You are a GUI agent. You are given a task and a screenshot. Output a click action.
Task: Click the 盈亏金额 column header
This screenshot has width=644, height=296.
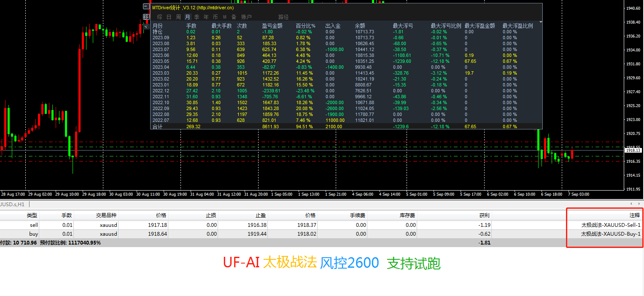(272, 26)
